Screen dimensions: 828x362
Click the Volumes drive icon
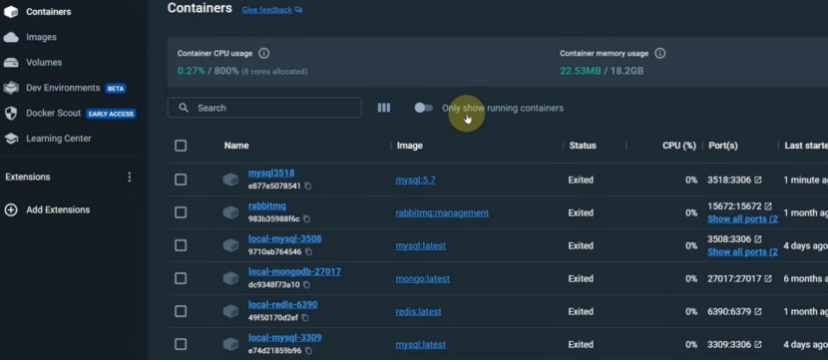point(11,62)
